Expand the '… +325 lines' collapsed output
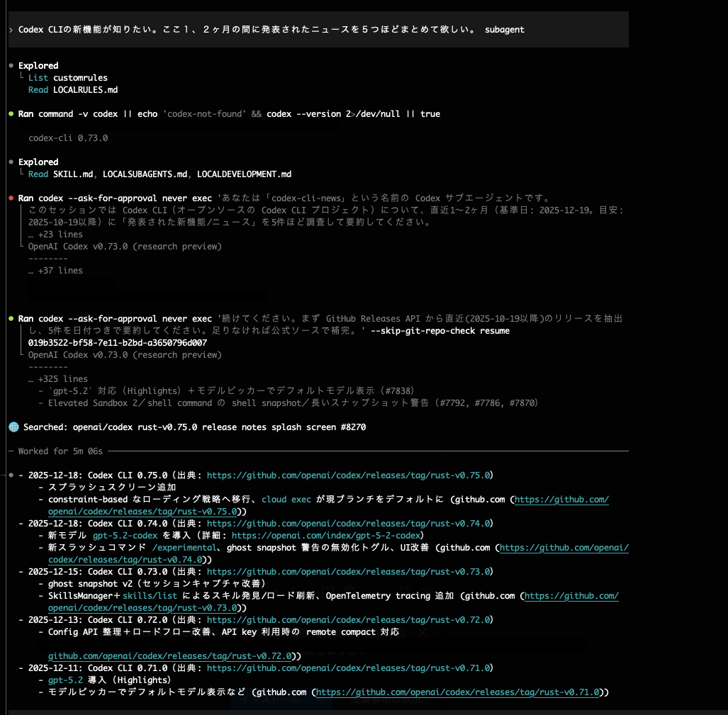The width and height of the screenshot is (728, 715). (58, 379)
